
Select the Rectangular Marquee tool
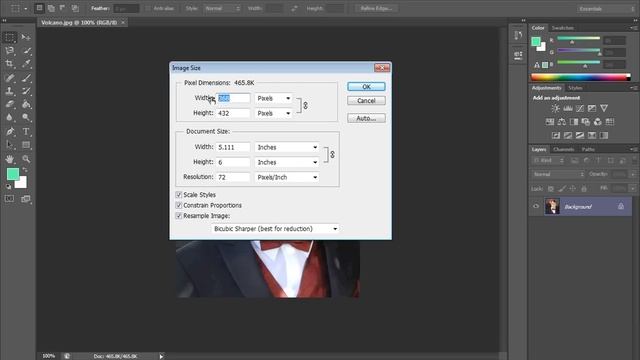(10, 38)
